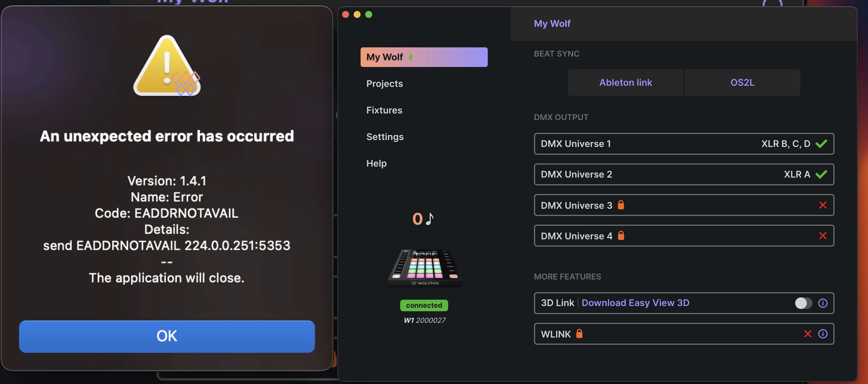Screen dimensions: 868x384
Task: Click the My Wolf page title
Action: [552, 24]
